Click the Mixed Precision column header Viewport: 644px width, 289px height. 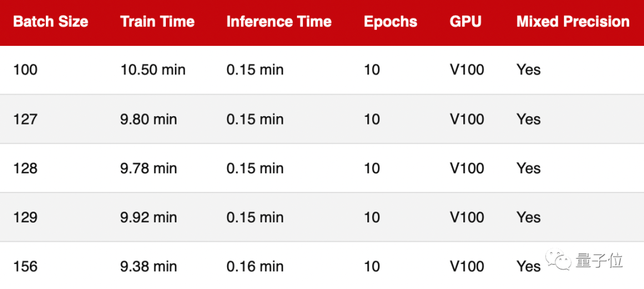tap(573, 22)
